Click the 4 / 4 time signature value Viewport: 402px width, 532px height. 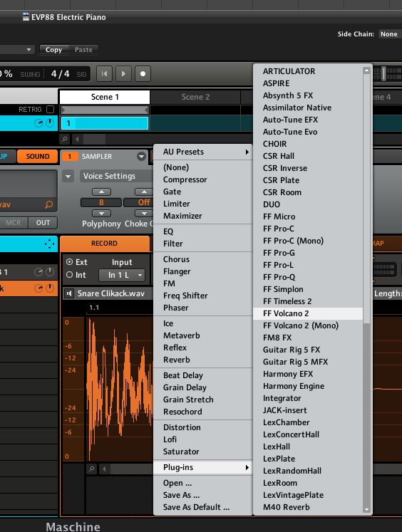(60, 74)
